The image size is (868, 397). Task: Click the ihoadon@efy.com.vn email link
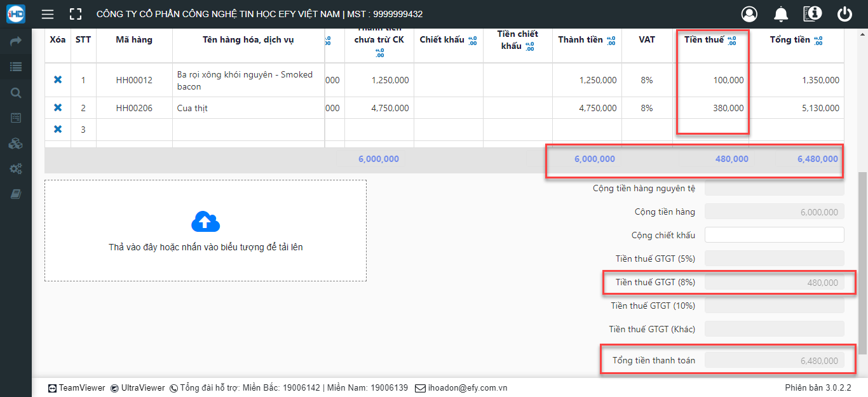pyautogui.click(x=467, y=387)
